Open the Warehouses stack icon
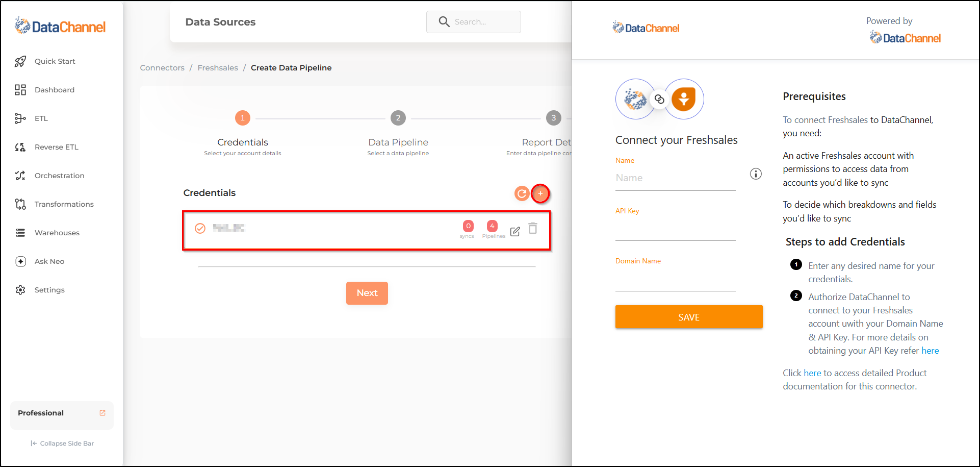This screenshot has width=980, height=467. tap(20, 233)
